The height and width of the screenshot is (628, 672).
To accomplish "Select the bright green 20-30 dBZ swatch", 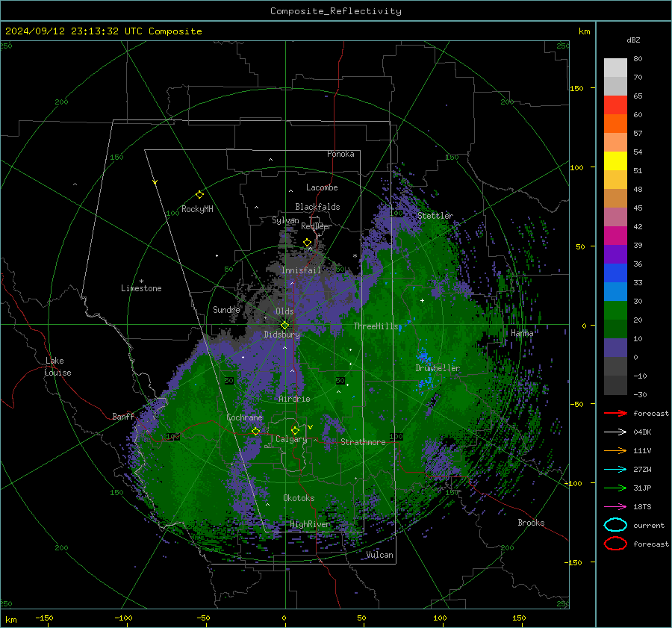I will tap(615, 311).
